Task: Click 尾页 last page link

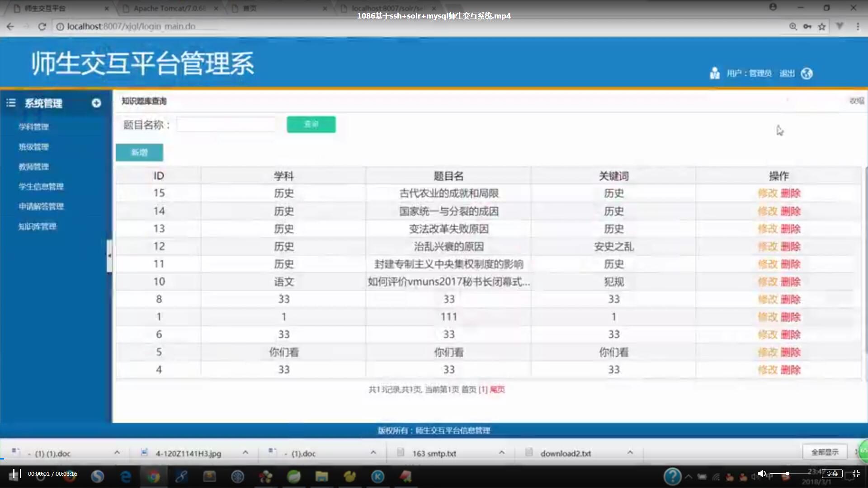Action: [x=497, y=389]
